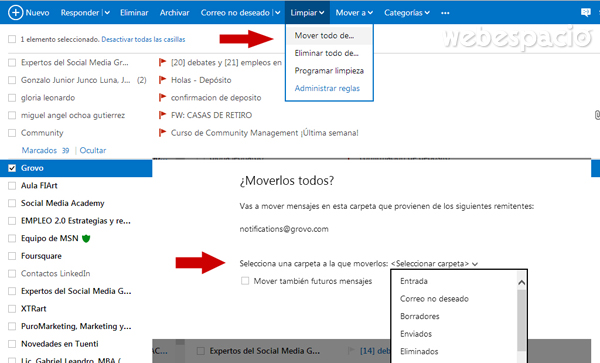
Task: Open the PuroMarketing, Marketing message
Action: [x=76, y=326]
